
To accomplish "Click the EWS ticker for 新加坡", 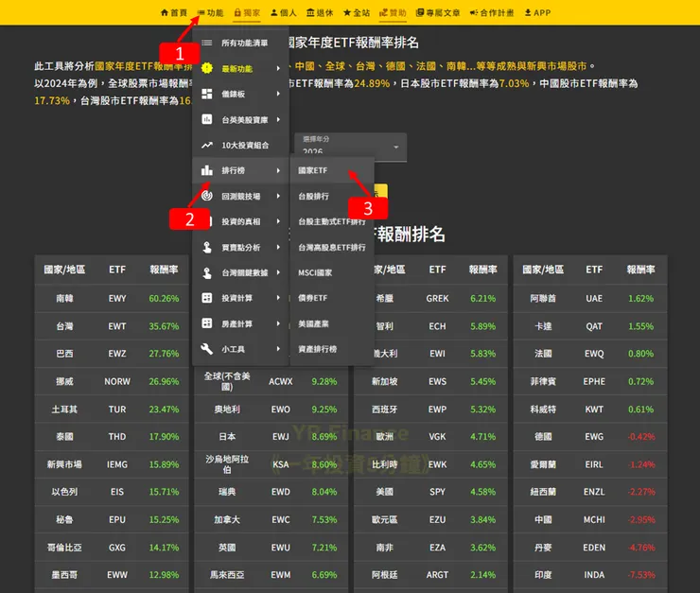I will pos(437,381).
